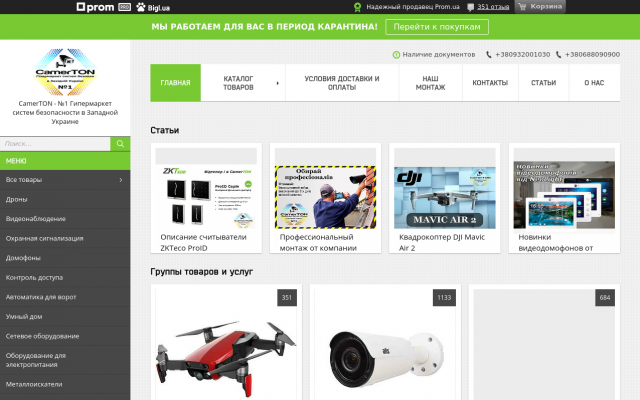The width and height of the screenshot is (640, 400).
Task: Open the Наш монтаж page
Action: (431, 83)
